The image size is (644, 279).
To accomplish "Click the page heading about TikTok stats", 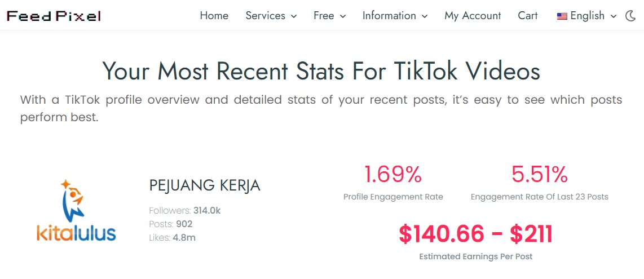I will pos(321,71).
